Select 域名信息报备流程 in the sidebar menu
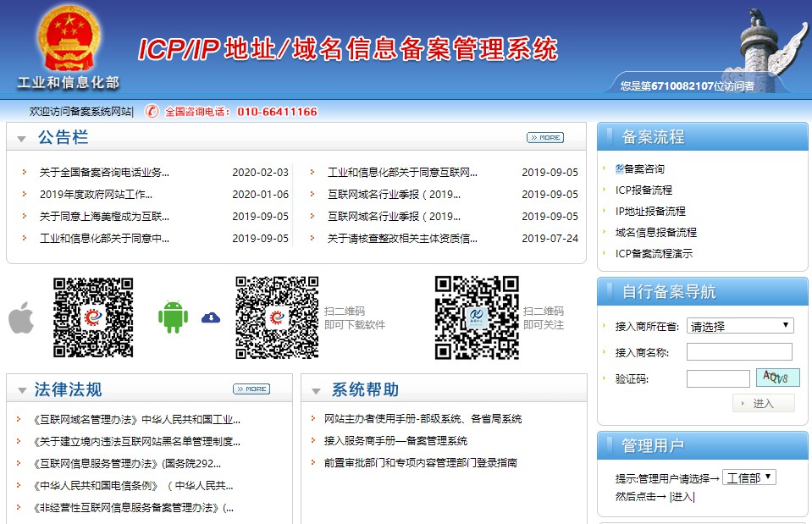The image size is (812, 524). coord(659,232)
